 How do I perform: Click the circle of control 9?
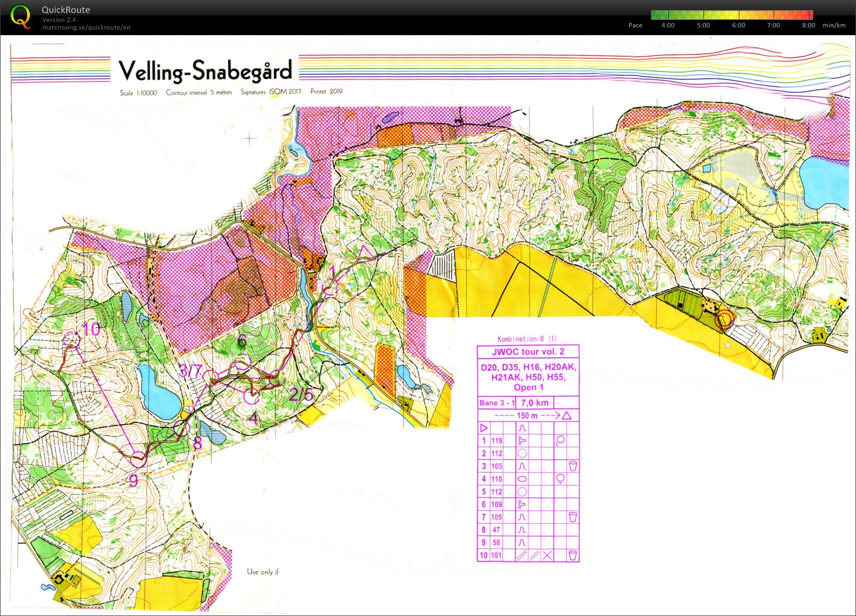[139, 458]
